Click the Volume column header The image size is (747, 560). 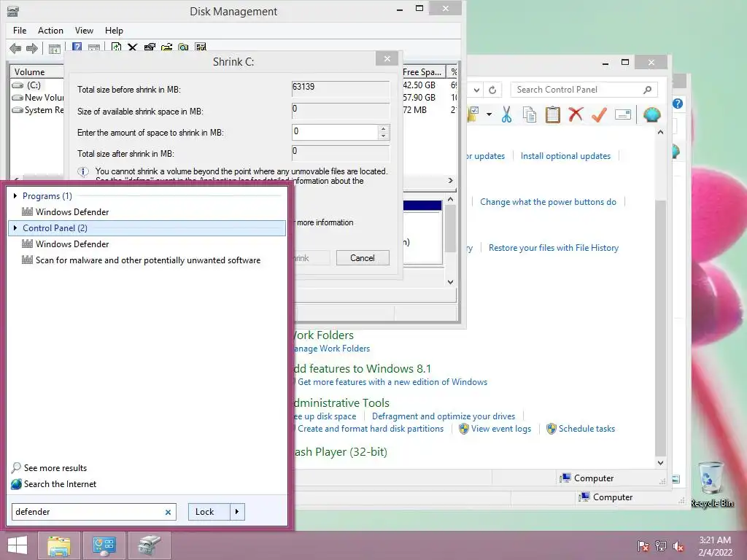[x=37, y=72]
